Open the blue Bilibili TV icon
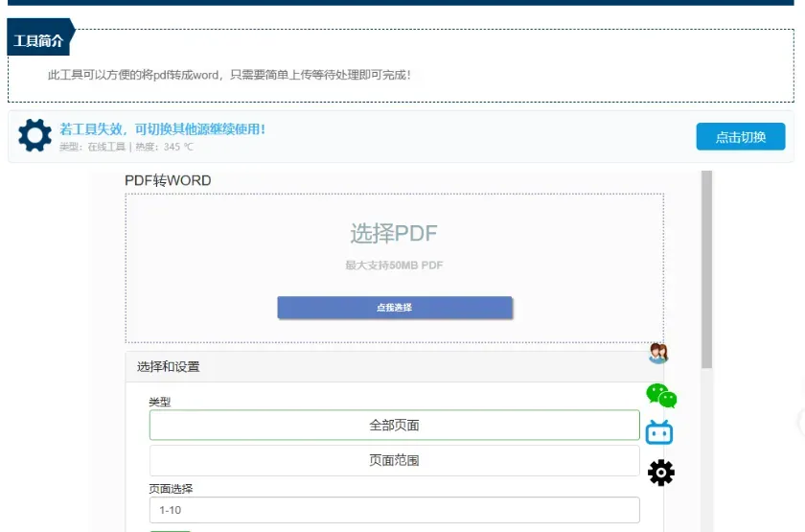Image resolution: width=805 pixels, height=532 pixels. tap(659, 432)
